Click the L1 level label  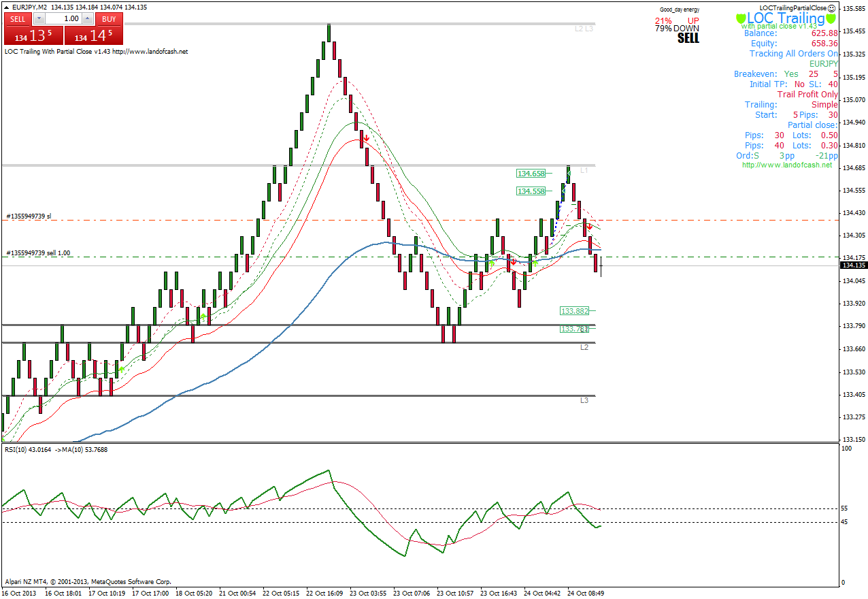click(x=584, y=170)
